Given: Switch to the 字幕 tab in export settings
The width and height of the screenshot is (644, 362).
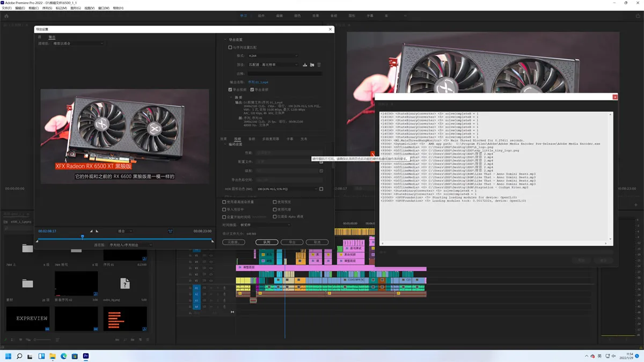Looking at the screenshot, I should 290,139.
